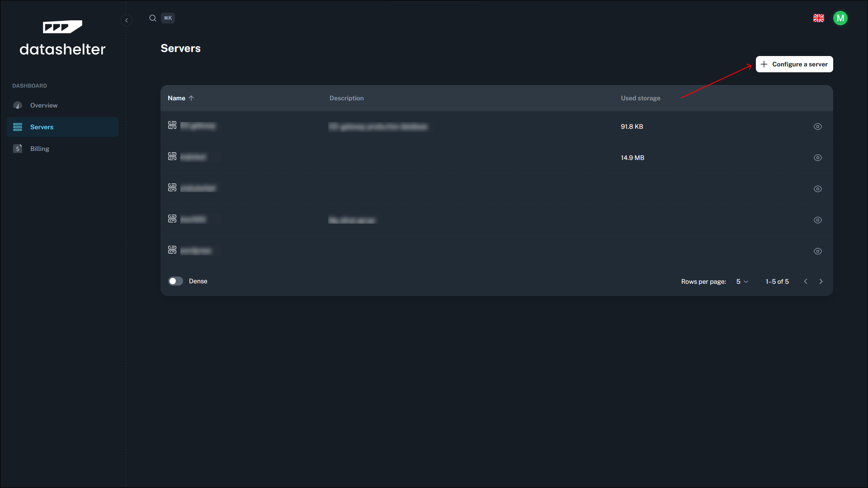Select the Overview speedometer icon in sidebar
868x488 pixels.
[x=18, y=105]
